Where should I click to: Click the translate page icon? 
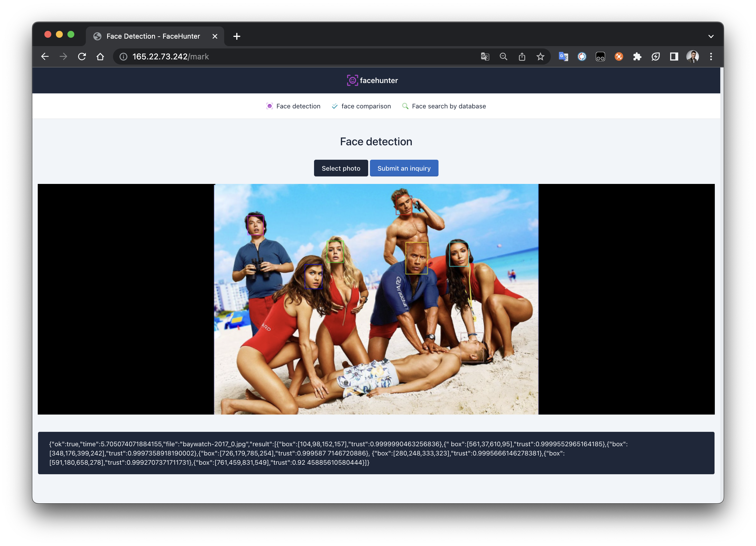[x=485, y=57]
